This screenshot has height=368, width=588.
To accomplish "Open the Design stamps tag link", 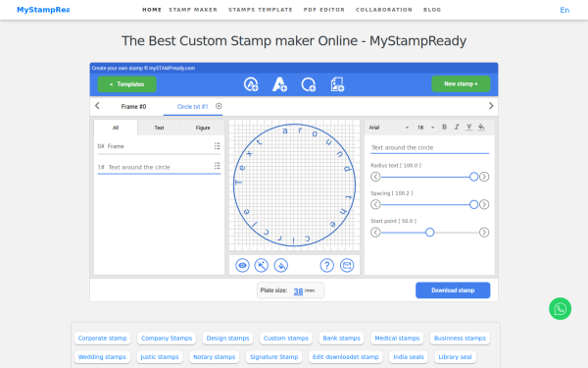I will [227, 338].
